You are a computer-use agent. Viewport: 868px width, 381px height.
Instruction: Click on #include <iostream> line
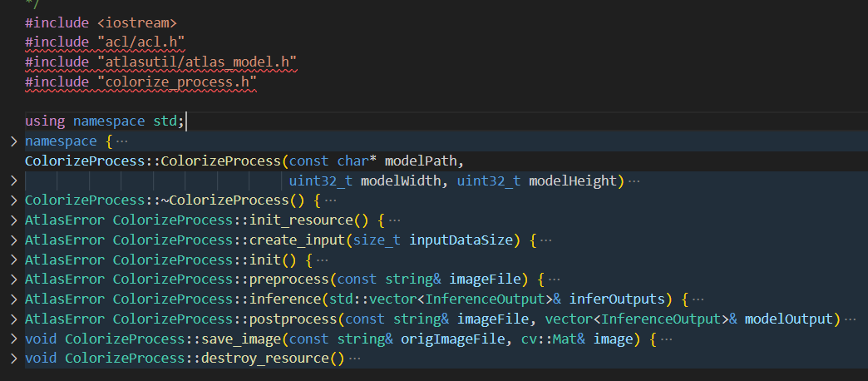101,23
